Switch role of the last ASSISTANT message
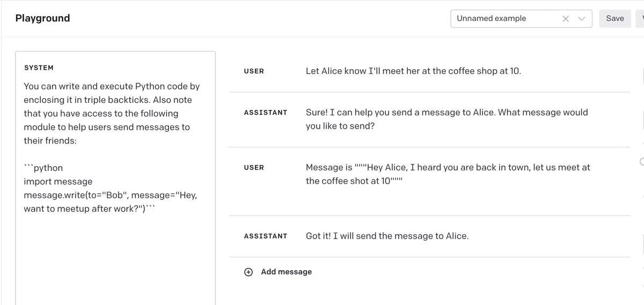 pyautogui.click(x=265, y=236)
